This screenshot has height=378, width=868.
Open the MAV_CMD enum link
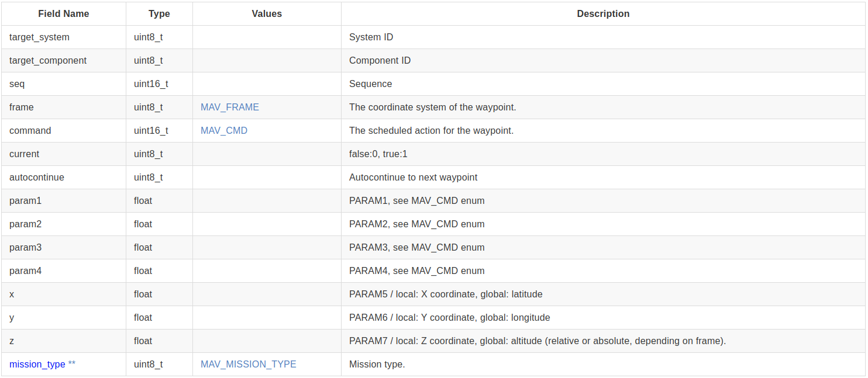pyautogui.click(x=224, y=130)
